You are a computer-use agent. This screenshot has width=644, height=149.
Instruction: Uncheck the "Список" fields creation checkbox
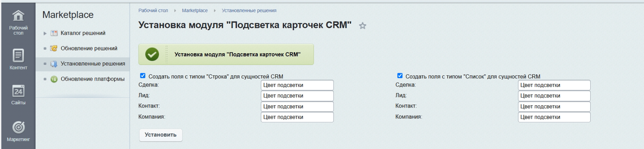pyautogui.click(x=400, y=76)
